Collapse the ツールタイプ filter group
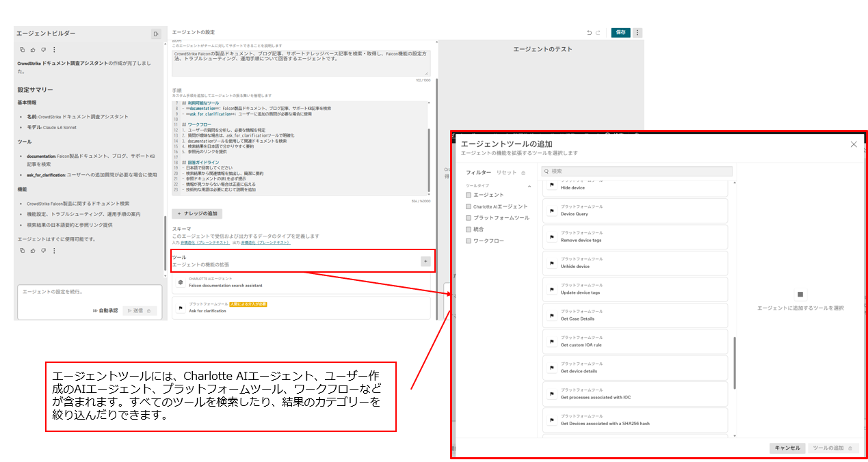The height and width of the screenshot is (462, 868). tap(529, 186)
